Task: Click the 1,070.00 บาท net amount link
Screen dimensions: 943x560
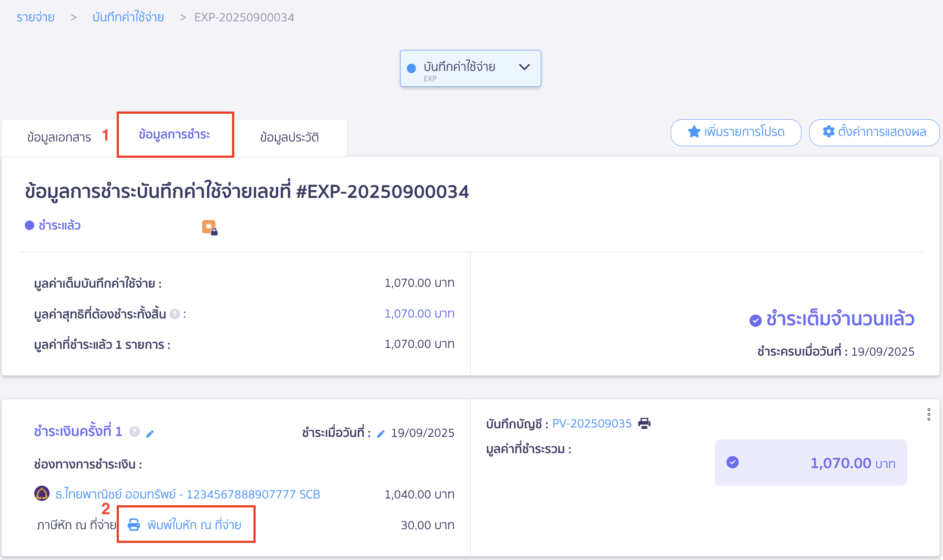Action: (420, 313)
